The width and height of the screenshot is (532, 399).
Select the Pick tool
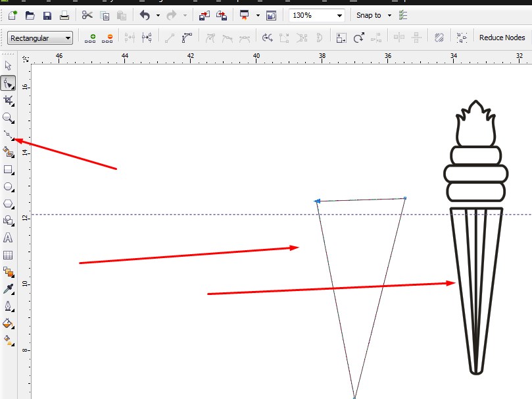9,66
